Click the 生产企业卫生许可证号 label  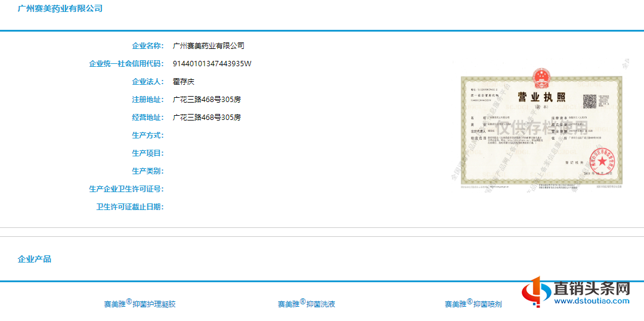pyautogui.click(x=126, y=189)
